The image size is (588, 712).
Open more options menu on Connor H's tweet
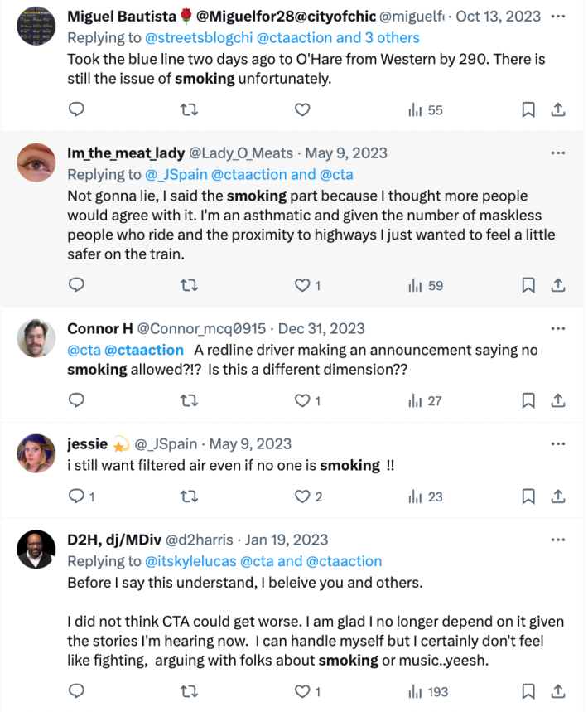pos(558,328)
